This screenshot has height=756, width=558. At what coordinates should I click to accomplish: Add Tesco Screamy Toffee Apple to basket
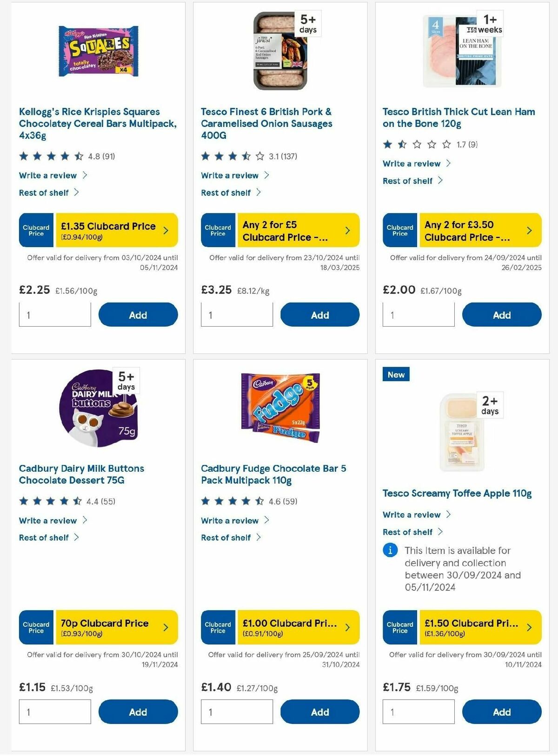(x=502, y=712)
